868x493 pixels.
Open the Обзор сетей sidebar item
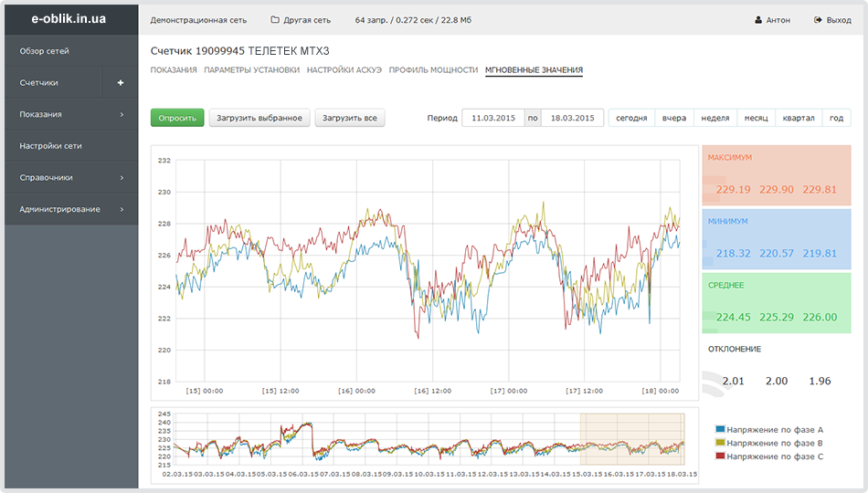(x=44, y=51)
